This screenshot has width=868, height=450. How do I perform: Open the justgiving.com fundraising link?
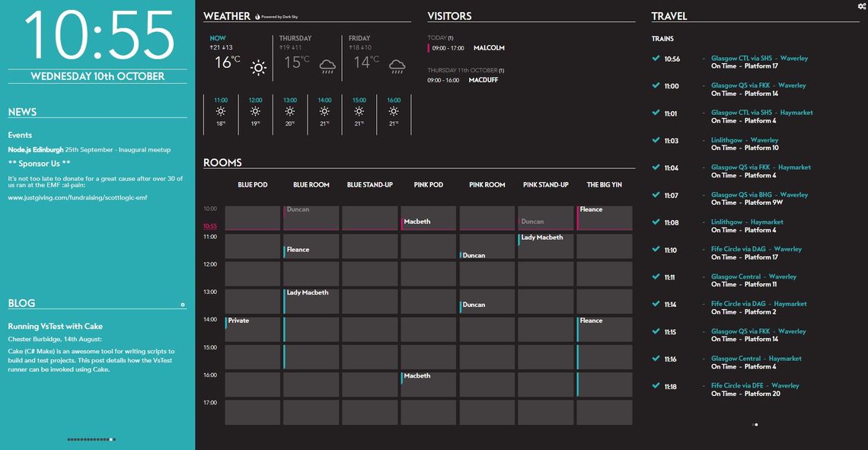pyautogui.click(x=78, y=198)
